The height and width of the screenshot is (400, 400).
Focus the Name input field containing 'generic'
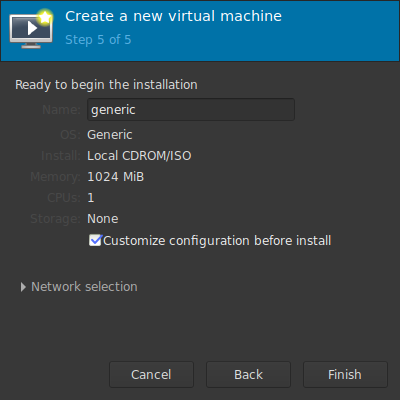(191, 110)
